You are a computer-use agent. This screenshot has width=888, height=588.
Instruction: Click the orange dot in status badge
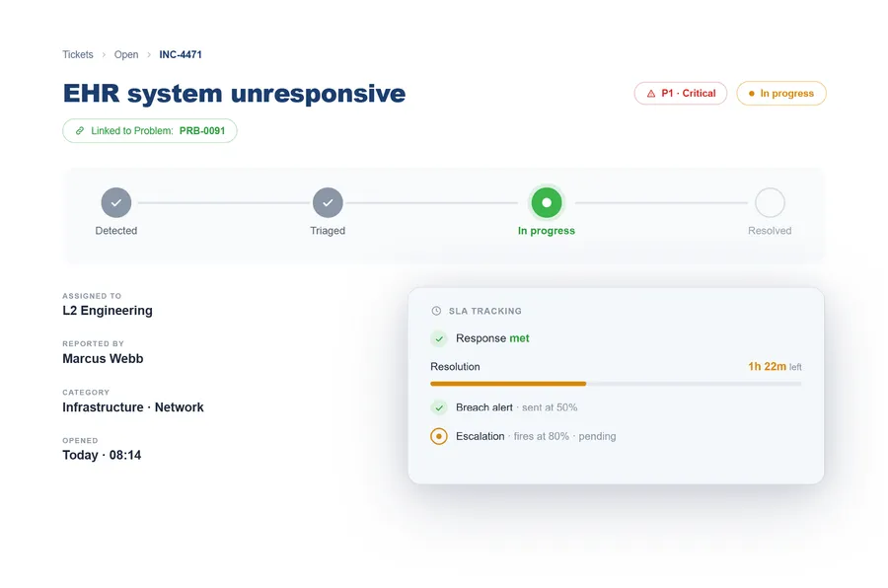752,94
